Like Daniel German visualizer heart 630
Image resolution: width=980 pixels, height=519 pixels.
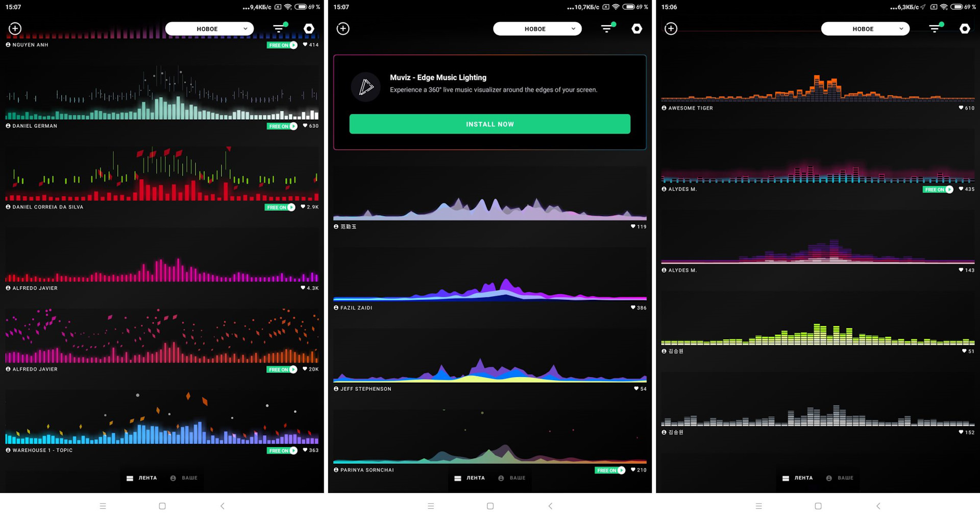pos(305,126)
